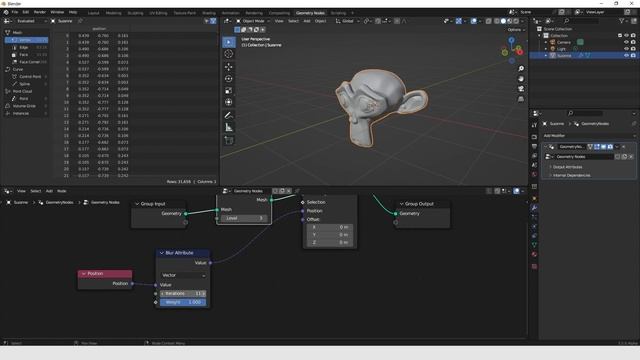The image size is (640, 360).
Task: Expand the Internal Dependencies panel
Action: tap(571, 175)
